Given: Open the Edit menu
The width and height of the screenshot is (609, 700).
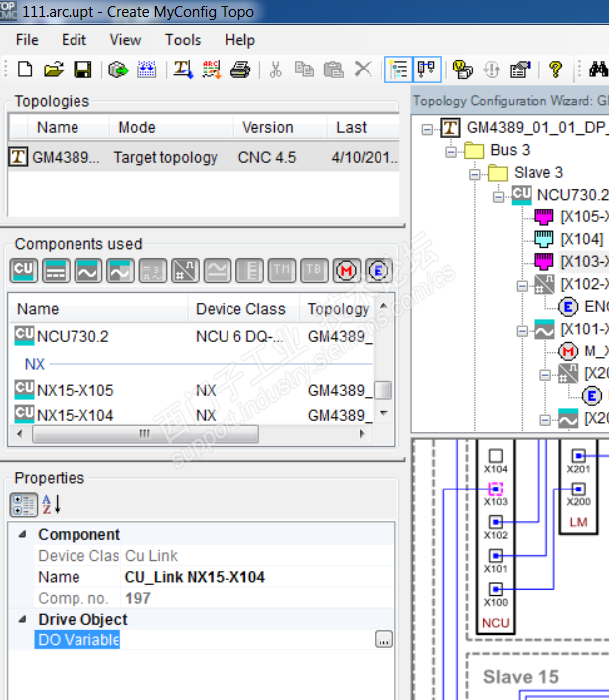Looking at the screenshot, I should 74,40.
